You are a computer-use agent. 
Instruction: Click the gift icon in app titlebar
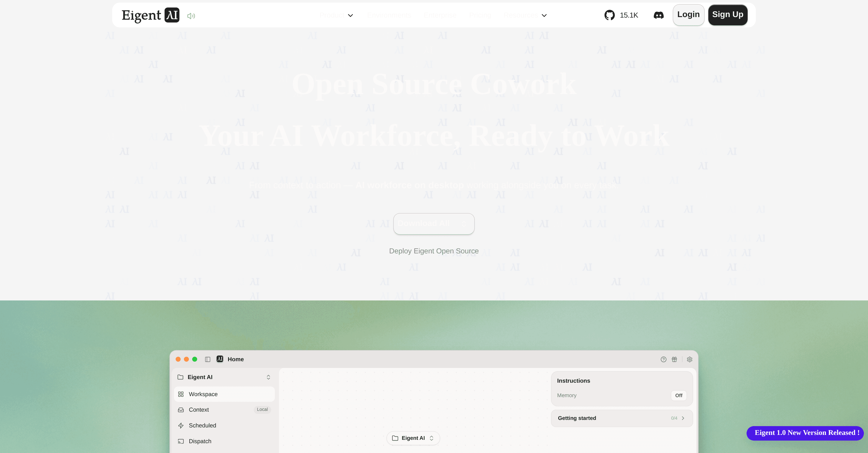pyautogui.click(x=674, y=359)
